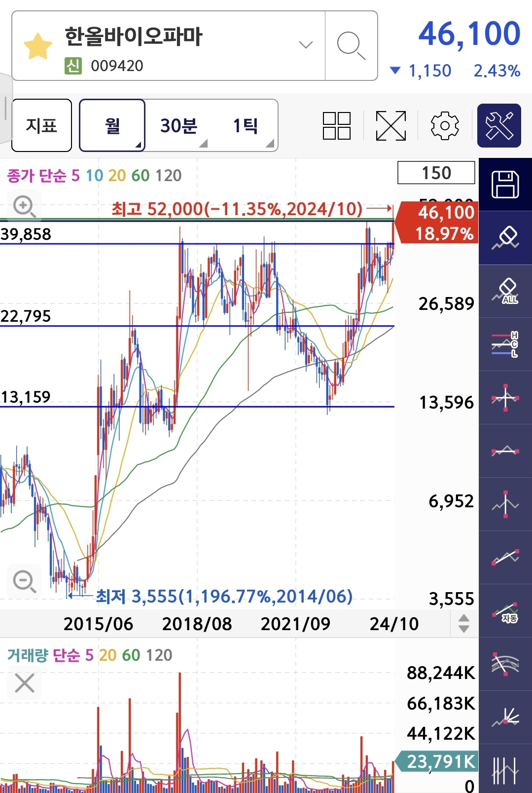Screen dimensions: 532x793
Task: Click the 26,589 price axis label
Action: (446, 303)
